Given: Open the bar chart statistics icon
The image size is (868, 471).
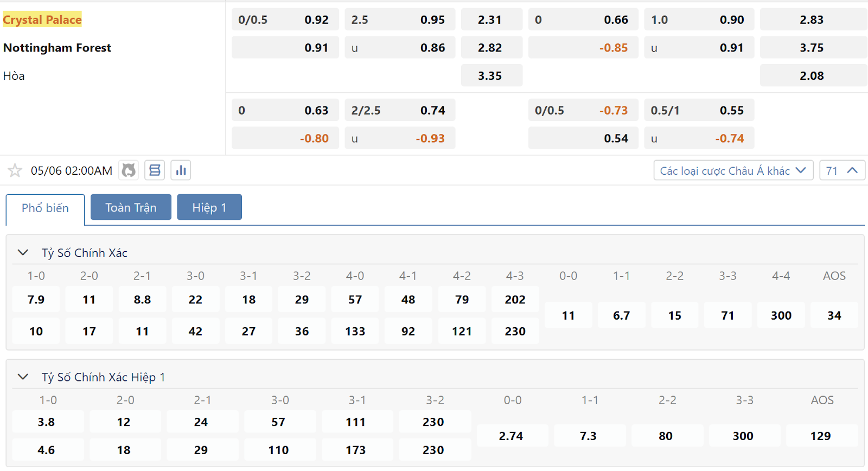Looking at the screenshot, I should point(181,170).
